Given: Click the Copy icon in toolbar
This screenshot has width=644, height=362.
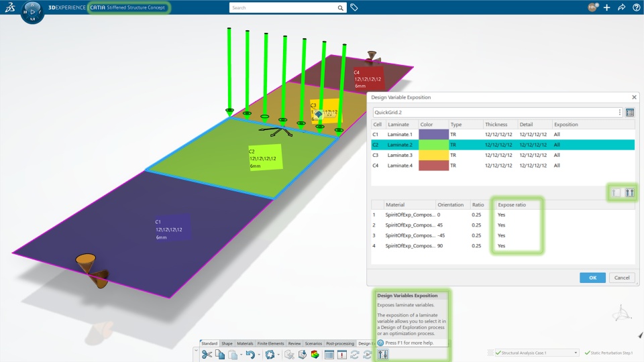Looking at the screenshot, I should (x=220, y=355).
